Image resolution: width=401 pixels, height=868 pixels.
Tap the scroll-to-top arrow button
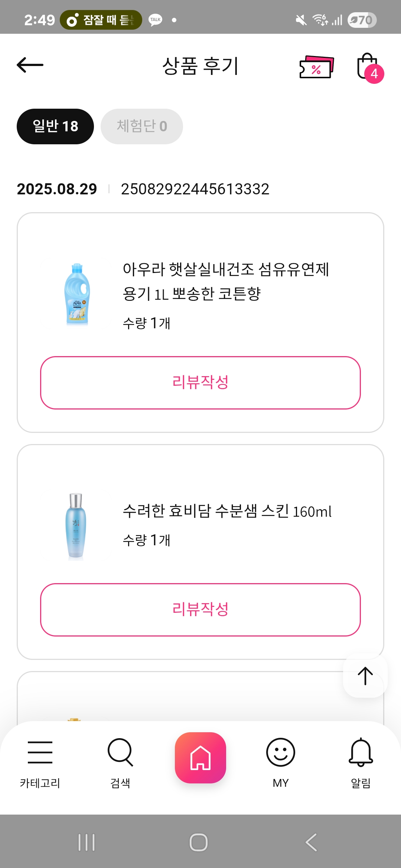[365, 676]
